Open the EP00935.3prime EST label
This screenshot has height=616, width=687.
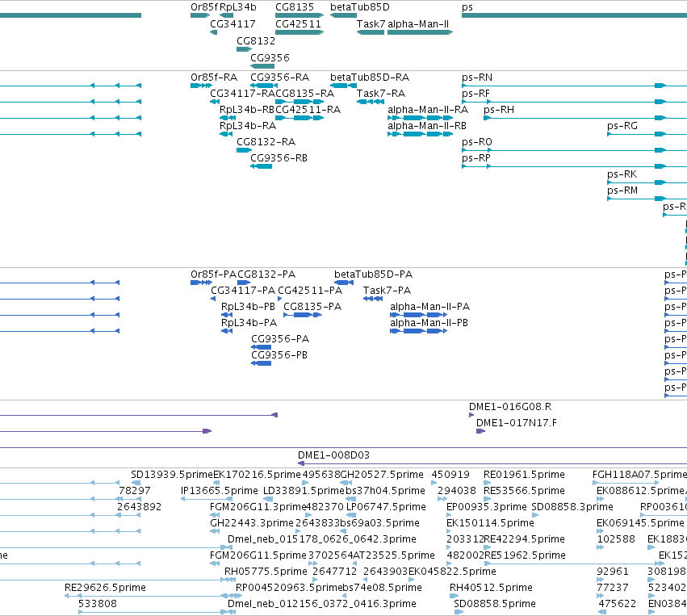click(x=486, y=507)
